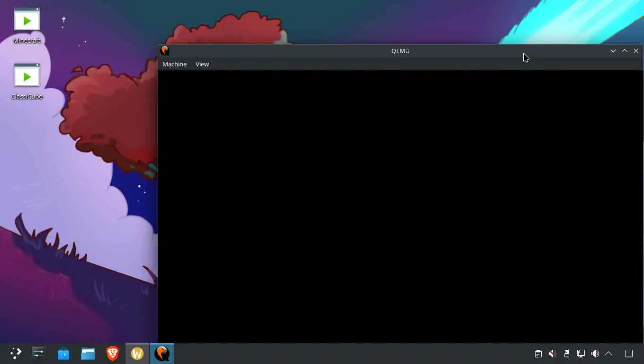Launch the Brave browser from the taskbar
The height and width of the screenshot is (364, 644).
[x=113, y=353]
